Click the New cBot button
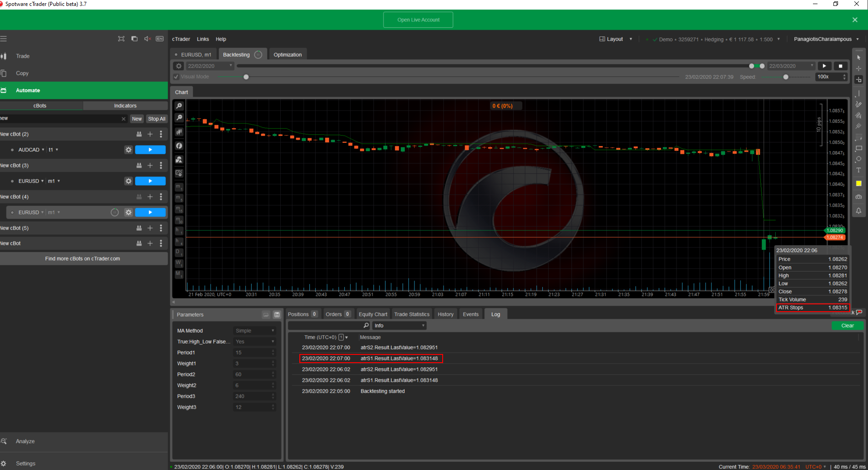868x470 pixels. [x=136, y=119]
